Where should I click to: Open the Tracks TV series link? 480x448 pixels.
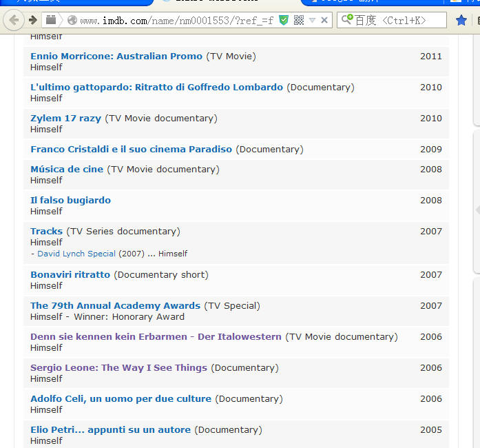click(47, 232)
